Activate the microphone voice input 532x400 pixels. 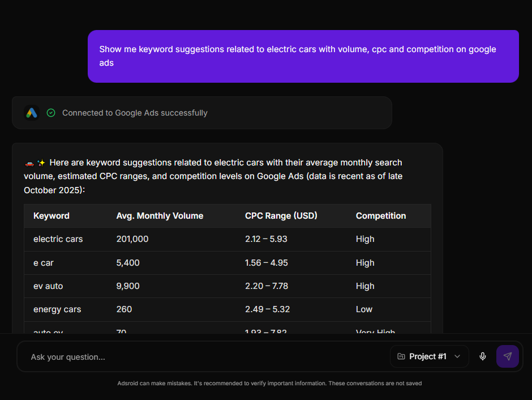483,356
